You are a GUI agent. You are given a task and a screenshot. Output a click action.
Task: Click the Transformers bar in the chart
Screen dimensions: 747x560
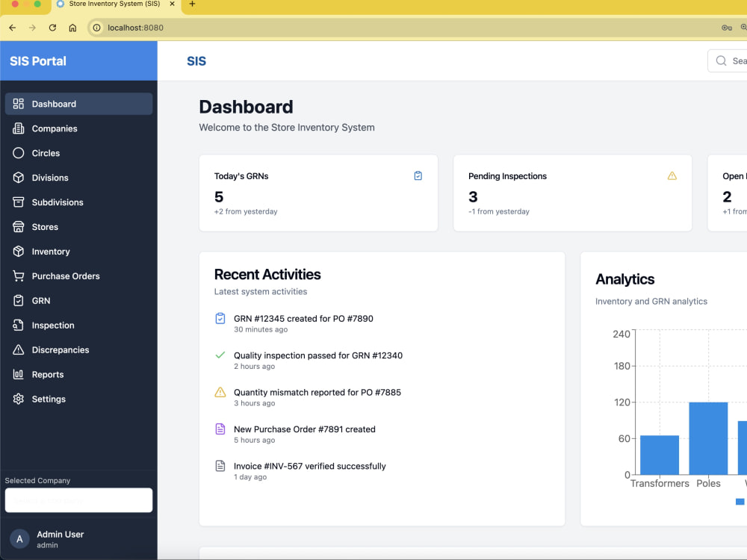660,455
